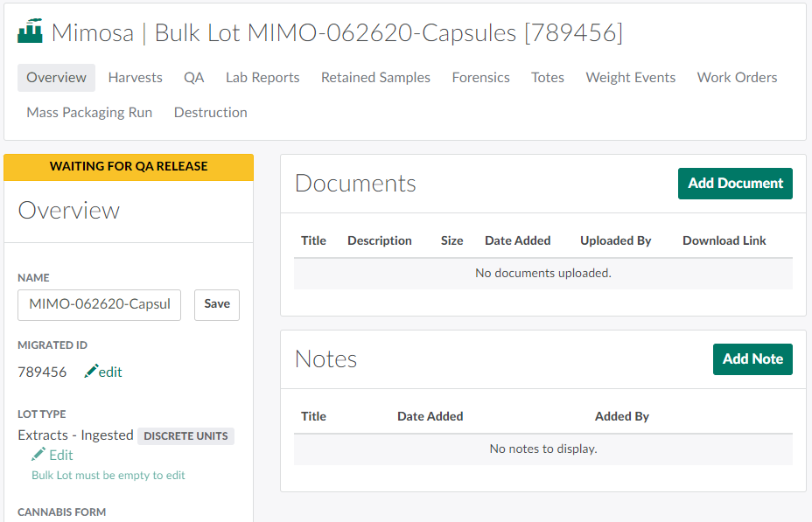Image resolution: width=812 pixels, height=522 pixels.
Task: View the Forensics tab
Action: pyautogui.click(x=480, y=78)
